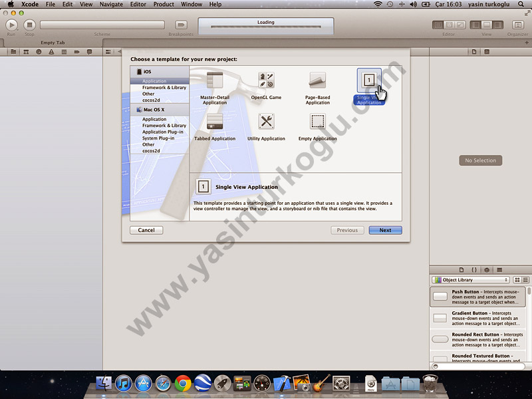
Task: Show the Quick Help inspector
Action: (x=487, y=52)
